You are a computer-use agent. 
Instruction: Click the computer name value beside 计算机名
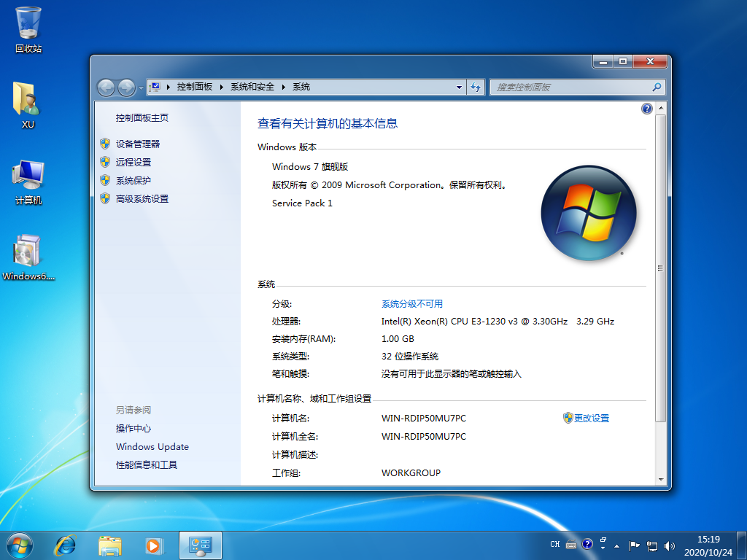click(424, 418)
